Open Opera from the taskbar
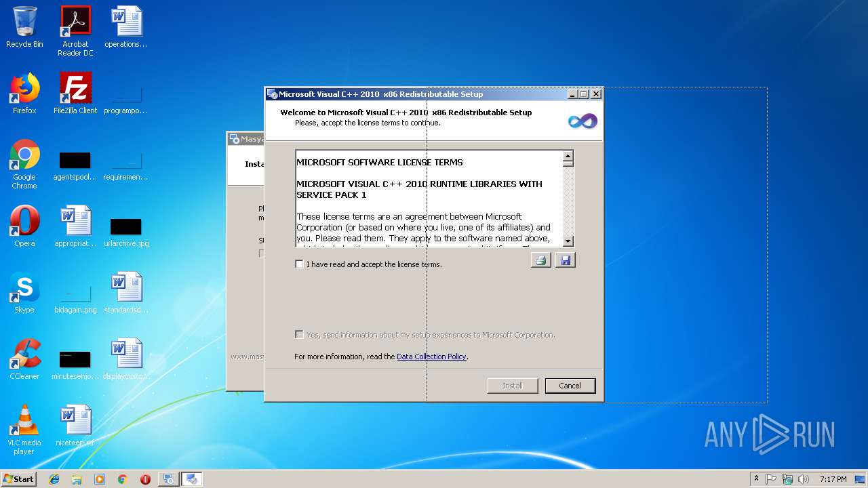 (x=145, y=479)
